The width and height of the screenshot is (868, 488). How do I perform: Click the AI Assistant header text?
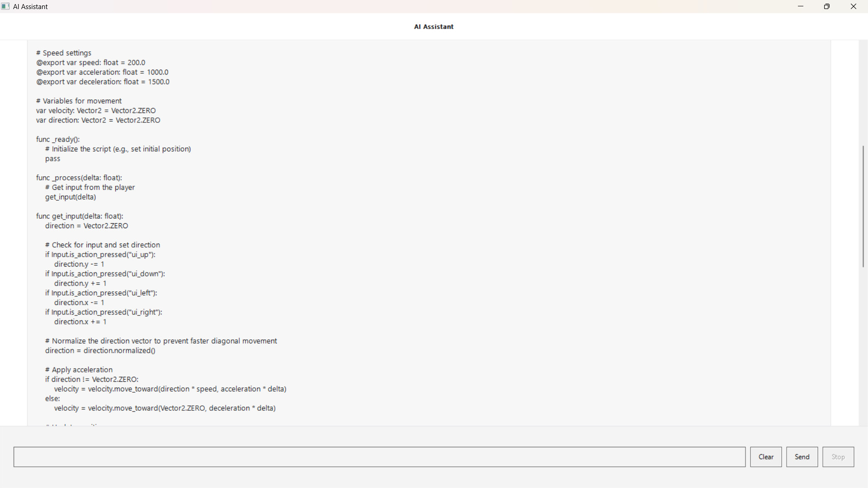(x=433, y=27)
